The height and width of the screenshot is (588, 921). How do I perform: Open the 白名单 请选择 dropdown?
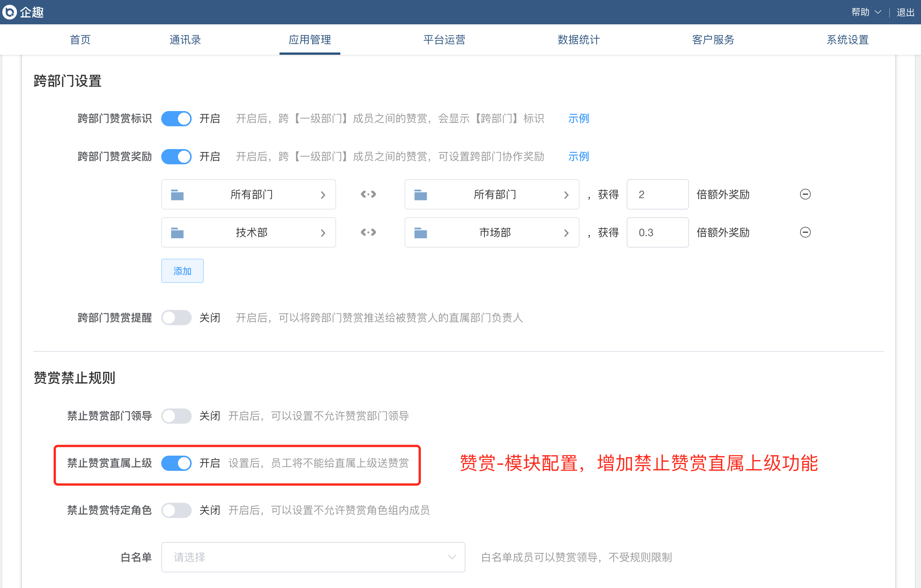pos(313,557)
